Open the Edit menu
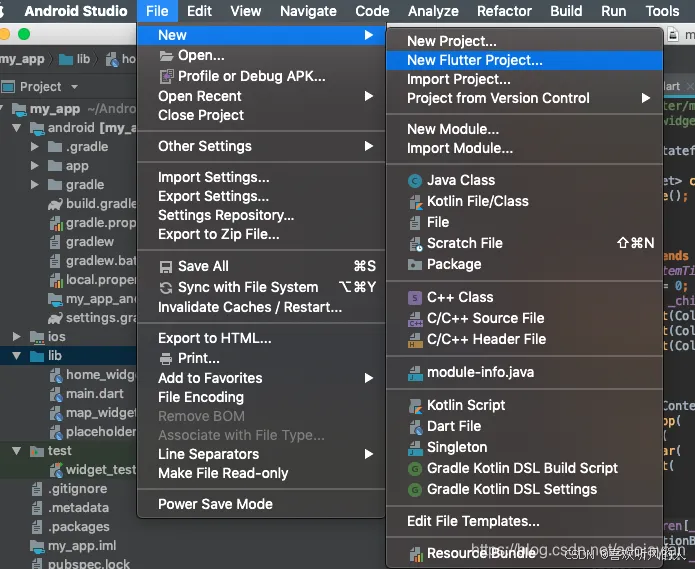 [199, 11]
